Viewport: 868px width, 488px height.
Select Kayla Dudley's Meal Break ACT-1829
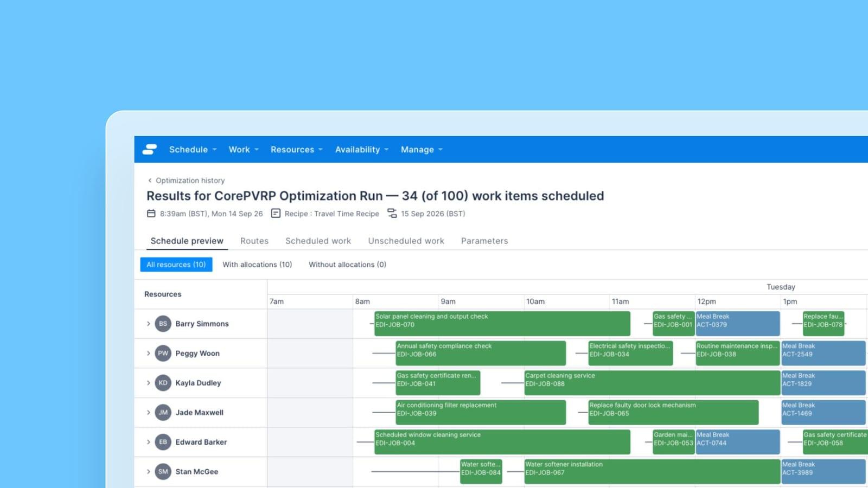click(824, 383)
